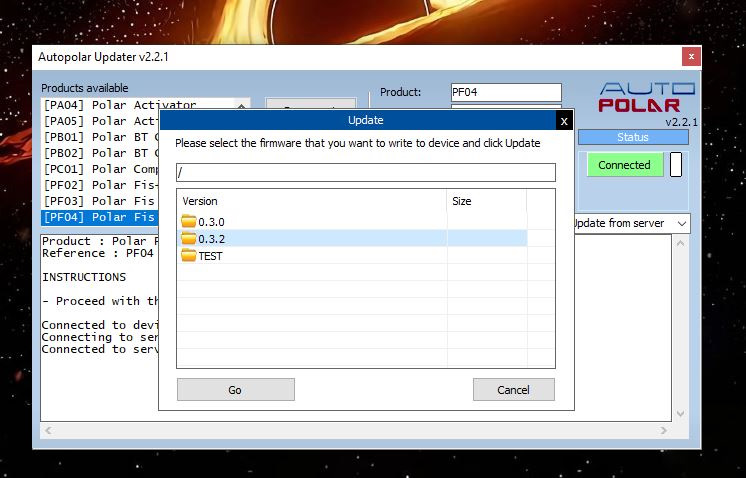This screenshot has height=478, width=746.
Task: Select the [PB01] Polar BT row
Action: [x=100, y=137]
